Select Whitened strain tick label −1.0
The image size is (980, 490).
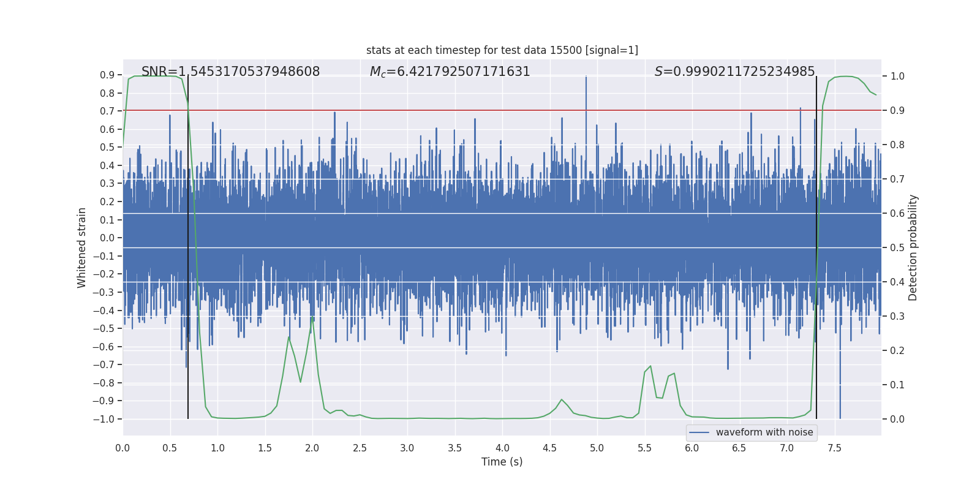(x=104, y=419)
